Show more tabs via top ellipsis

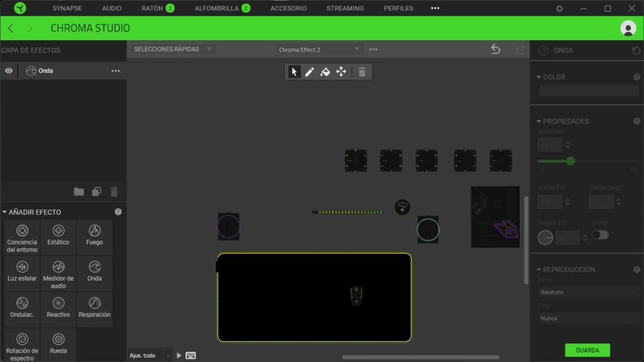click(435, 8)
